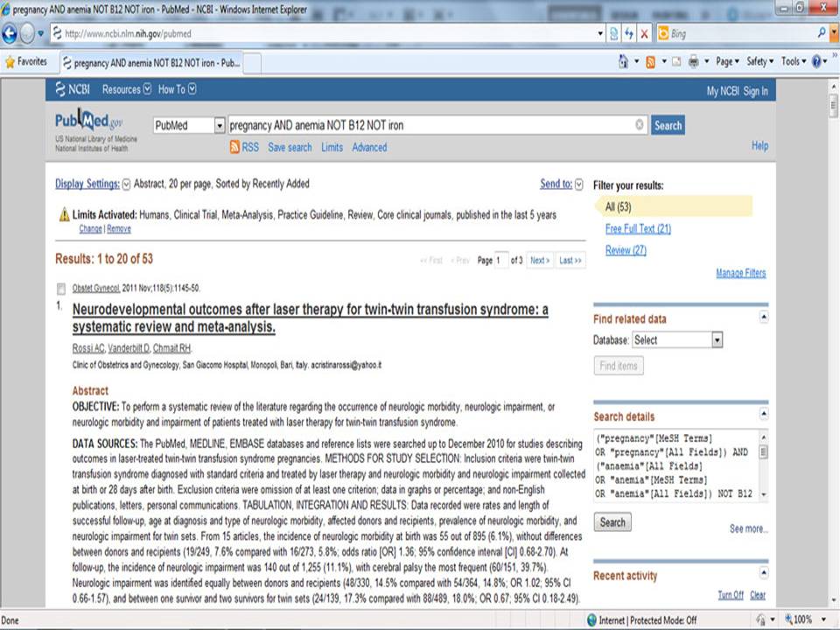Open the Find related data Database select
The image size is (840, 630).
677,339
